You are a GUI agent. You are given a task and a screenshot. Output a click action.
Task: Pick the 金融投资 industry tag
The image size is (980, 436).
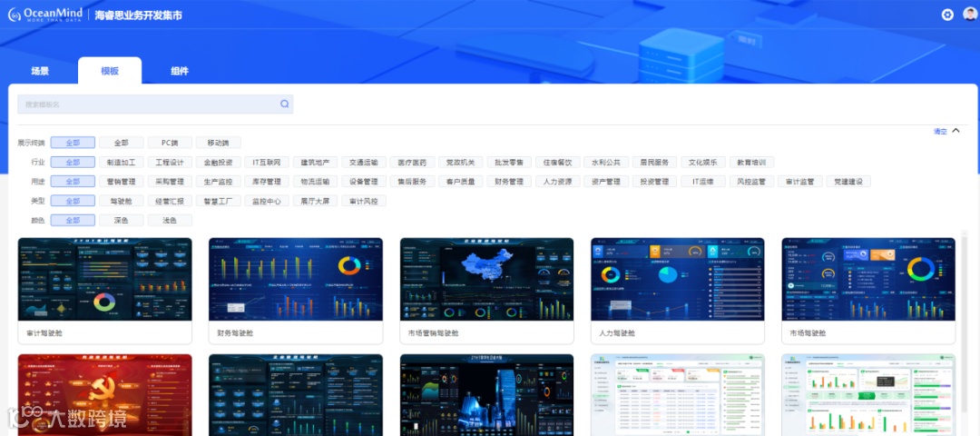(219, 162)
